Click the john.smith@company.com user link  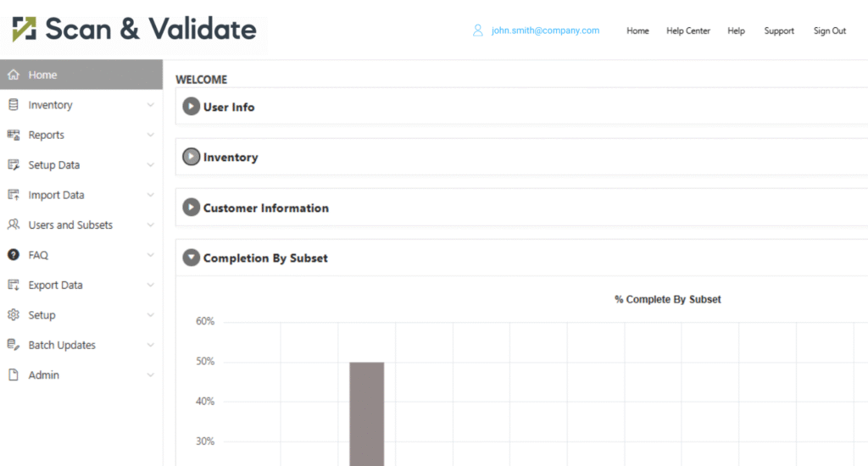(x=545, y=31)
